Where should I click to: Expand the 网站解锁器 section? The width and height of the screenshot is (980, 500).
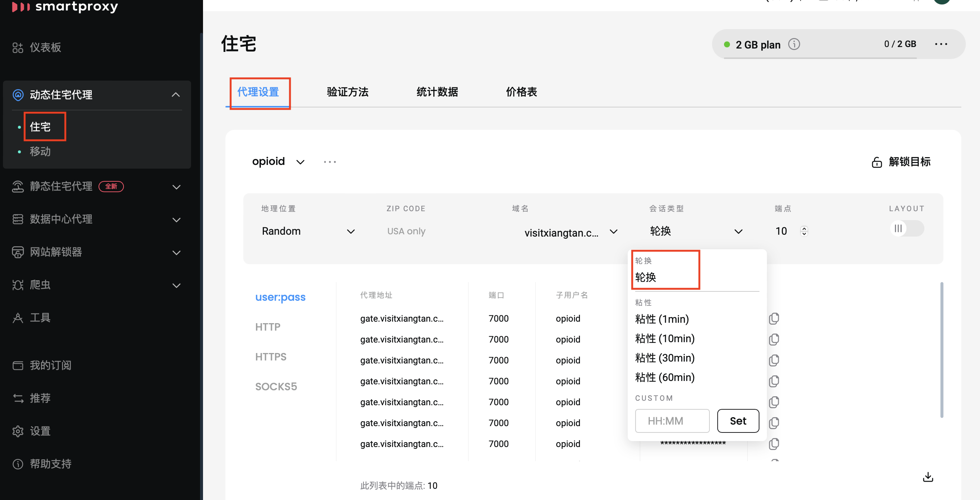coord(176,253)
